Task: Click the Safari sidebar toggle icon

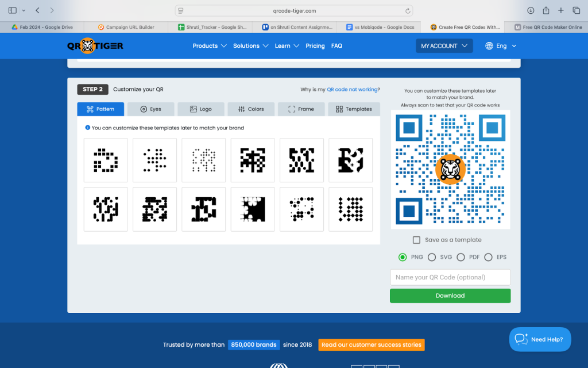Action: click(13, 10)
